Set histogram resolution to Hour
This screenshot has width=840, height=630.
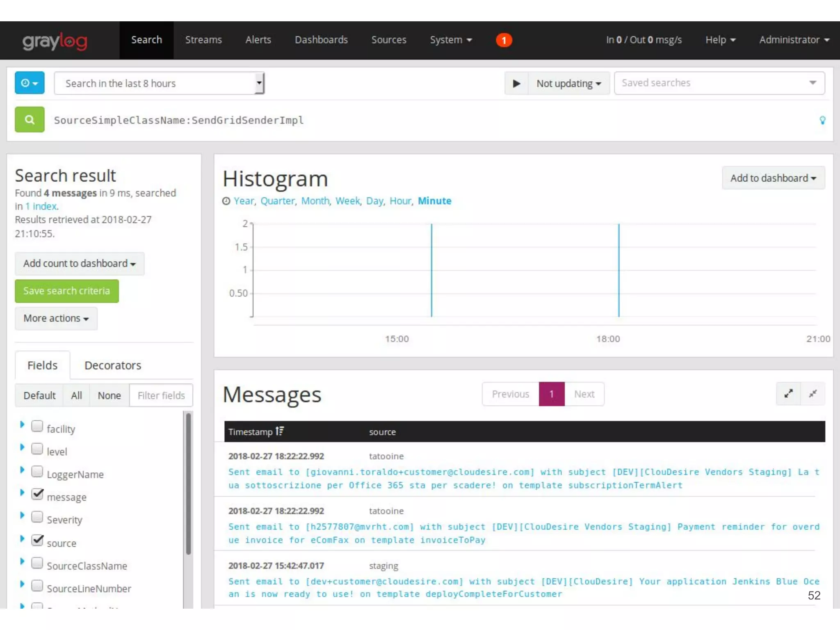[x=400, y=201]
